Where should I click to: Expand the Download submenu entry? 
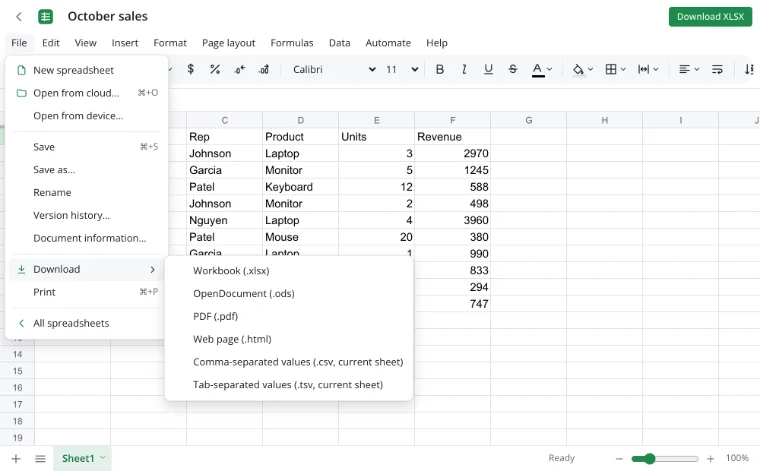[x=86, y=269]
